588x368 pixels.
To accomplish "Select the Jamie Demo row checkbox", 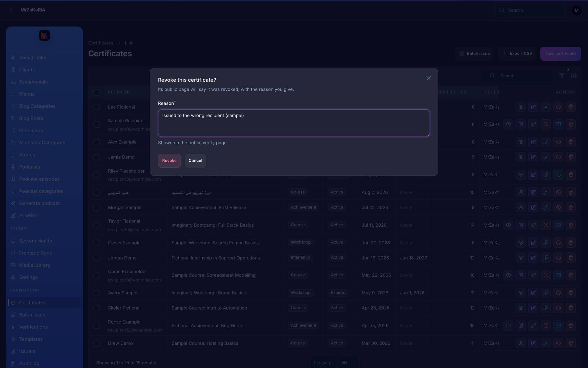I will (x=97, y=157).
